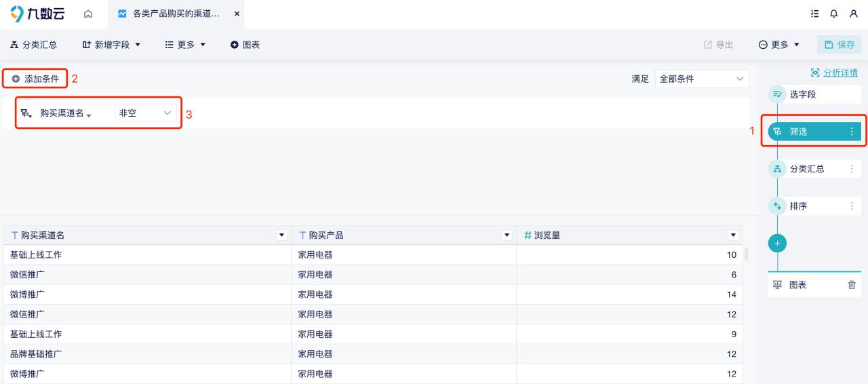Open the three-dot menu on 排序 step
The width and height of the screenshot is (868, 384).
click(x=852, y=206)
